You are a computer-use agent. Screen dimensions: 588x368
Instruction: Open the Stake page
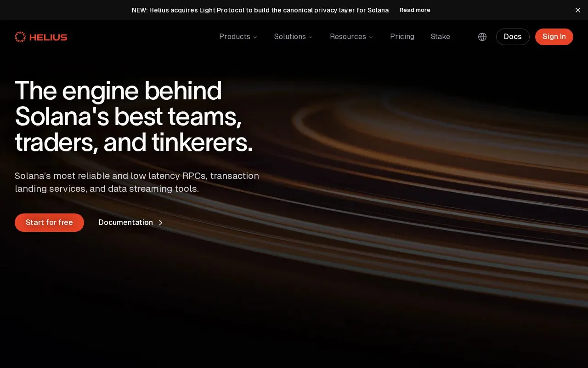[x=440, y=37]
